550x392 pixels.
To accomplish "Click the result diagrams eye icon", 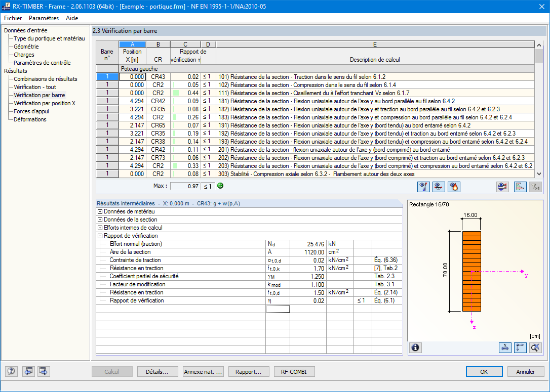I will pos(503,187).
